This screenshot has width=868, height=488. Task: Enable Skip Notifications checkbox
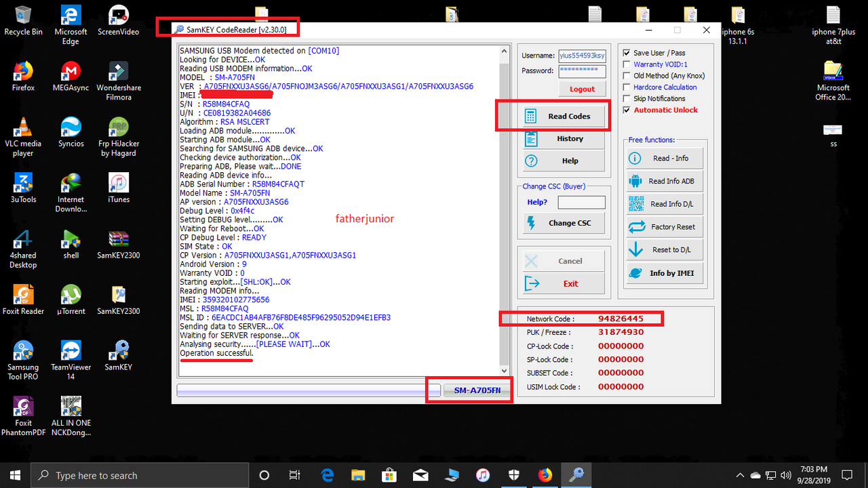click(x=627, y=99)
